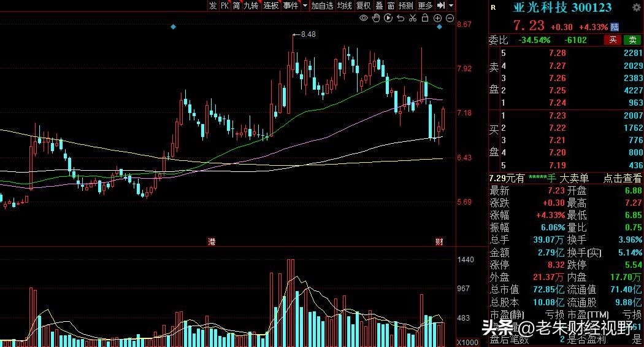Open the 复权 adjustment option
The image size is (644, 347).
click(364, 6)
